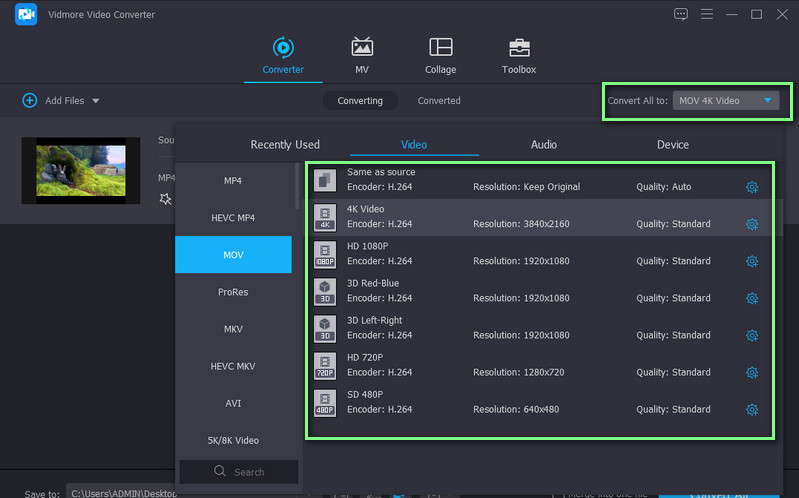Select the HD 720P preset name
The height and width of the screenshot is (498, 799).
tap(365, 358)
